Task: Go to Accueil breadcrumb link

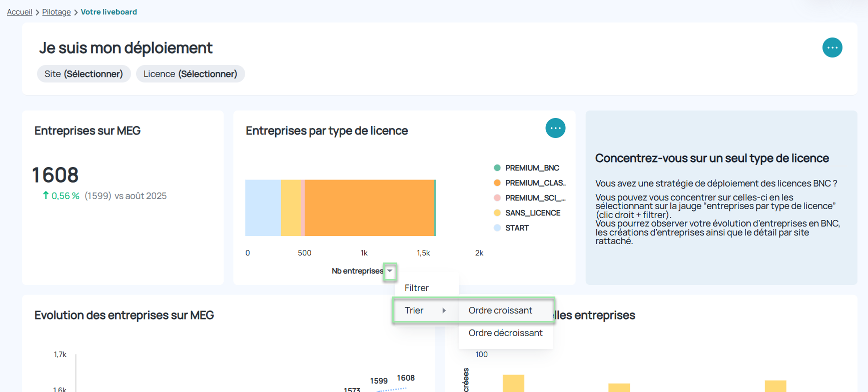Action: [x=20, y=12]
